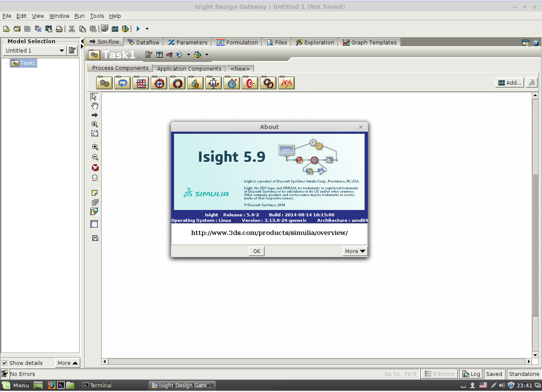
Task: Expand the Run button dropdown arrow
Action: (x=147, y=29)
